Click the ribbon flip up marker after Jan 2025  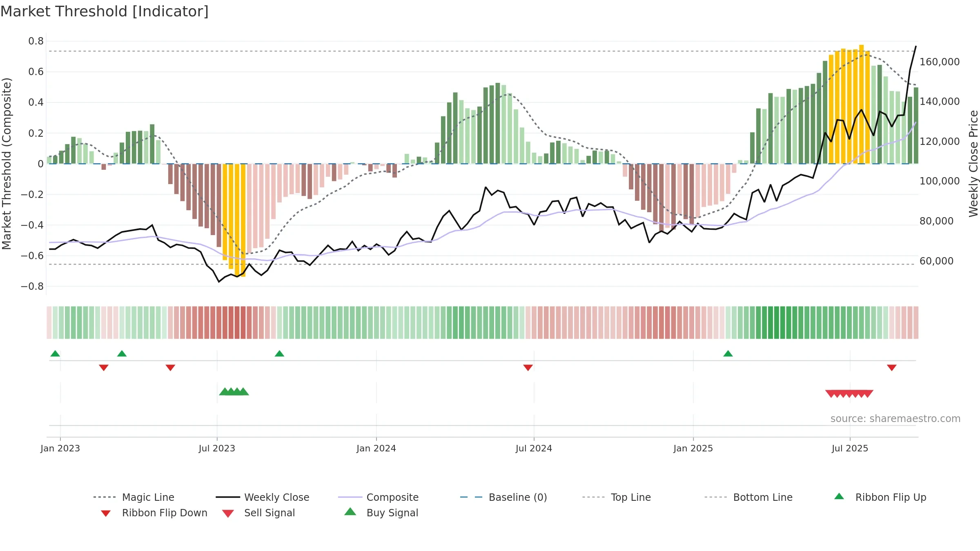coord(728,353)
